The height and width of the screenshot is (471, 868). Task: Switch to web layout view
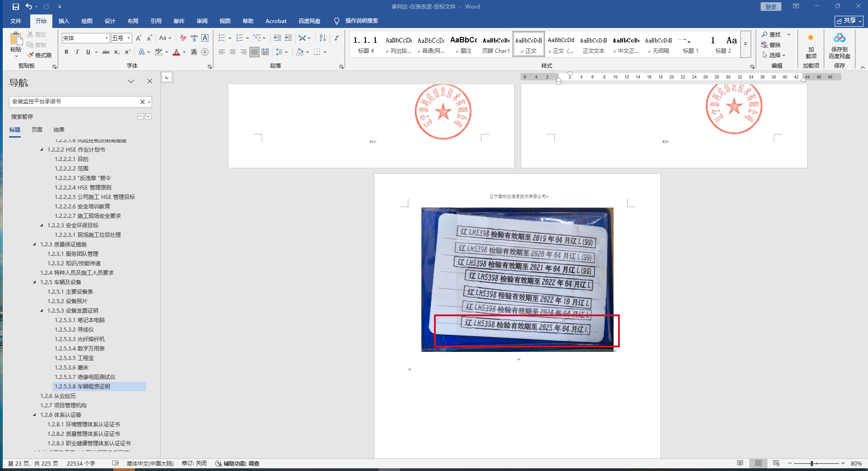pos(776,463)
